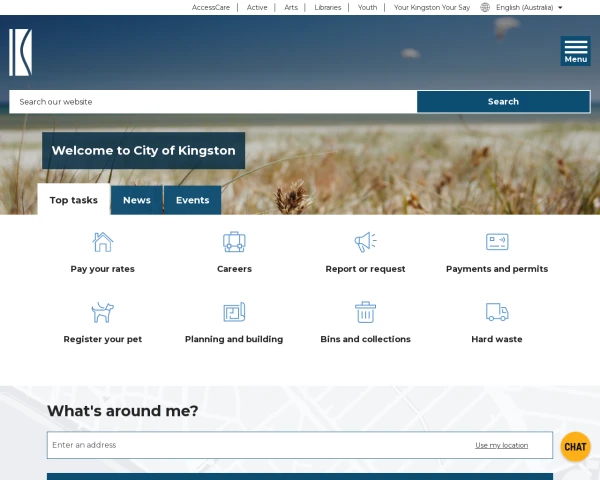
Task: Open the hamburger Menu button
Action: tap(575, 51)
